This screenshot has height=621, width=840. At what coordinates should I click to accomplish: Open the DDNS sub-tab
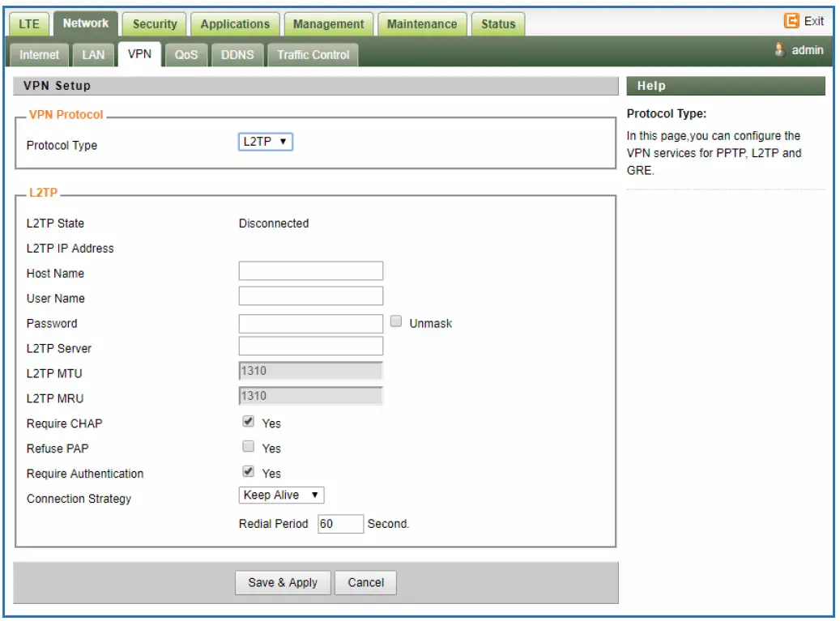pyautogui.click(x=237, y=55)
